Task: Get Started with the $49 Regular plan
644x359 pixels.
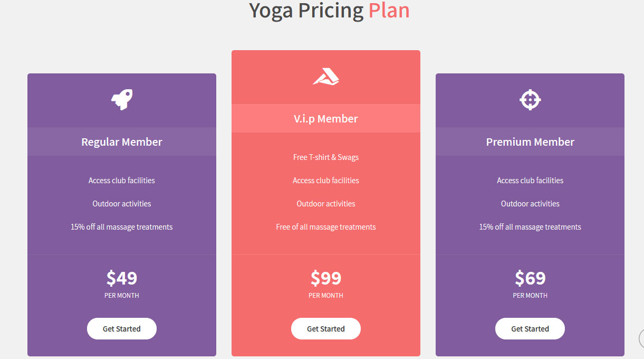Action: coord(122,328)
